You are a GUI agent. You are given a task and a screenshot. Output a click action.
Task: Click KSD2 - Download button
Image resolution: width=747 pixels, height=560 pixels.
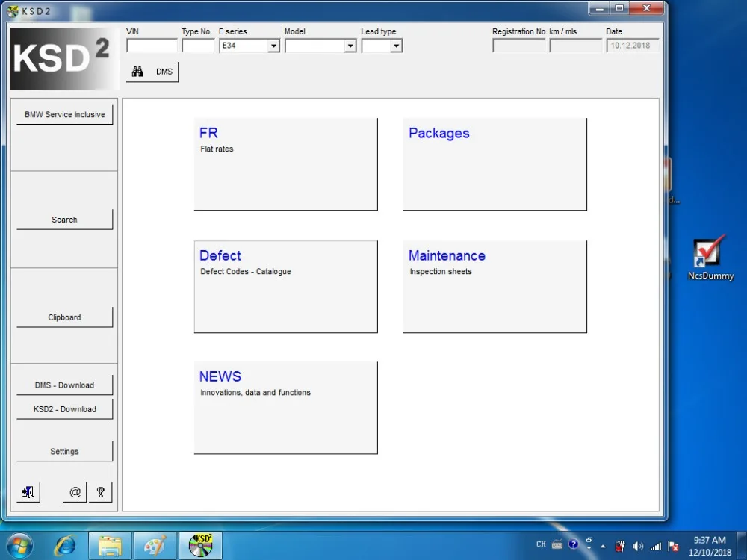(x=65, y=409)
